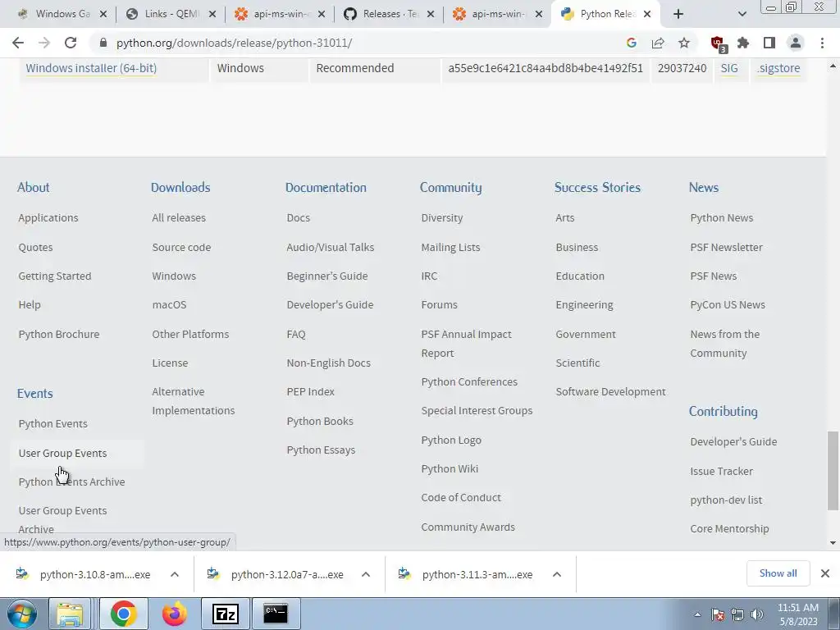The image size is (840, 630).
Task: Bookmark this page with star icon
Action: pos(684,43)
